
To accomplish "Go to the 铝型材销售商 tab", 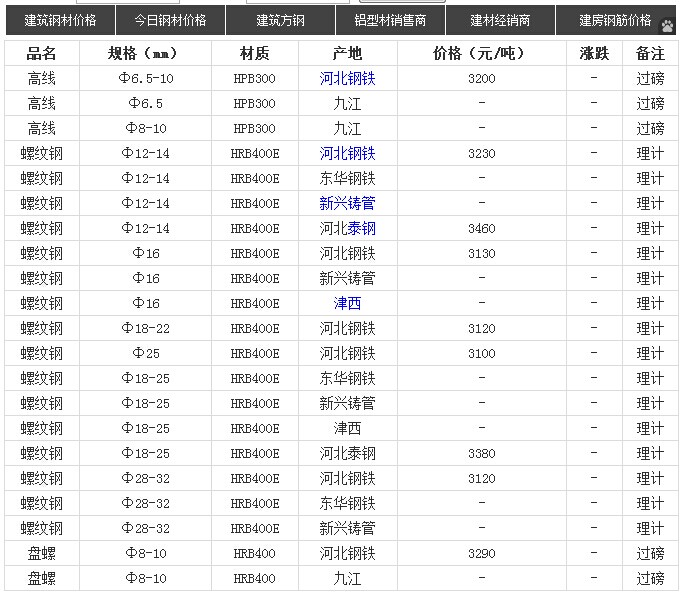I will (390, 20).
